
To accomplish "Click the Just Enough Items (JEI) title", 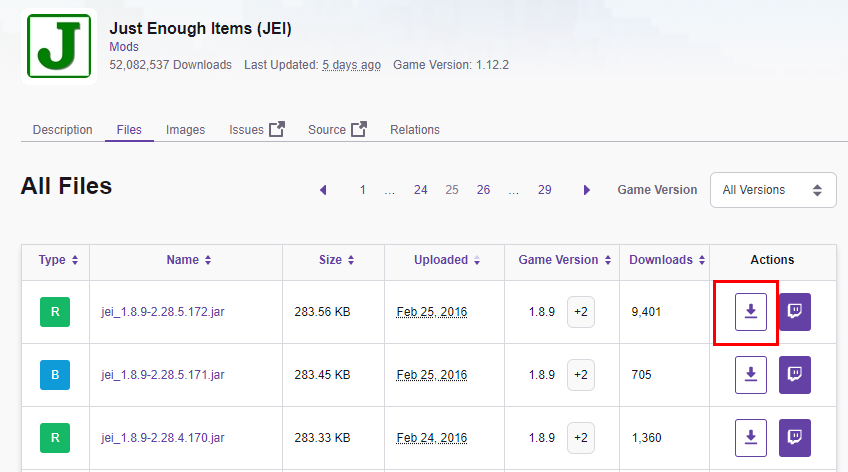I will tap(201, 28).
